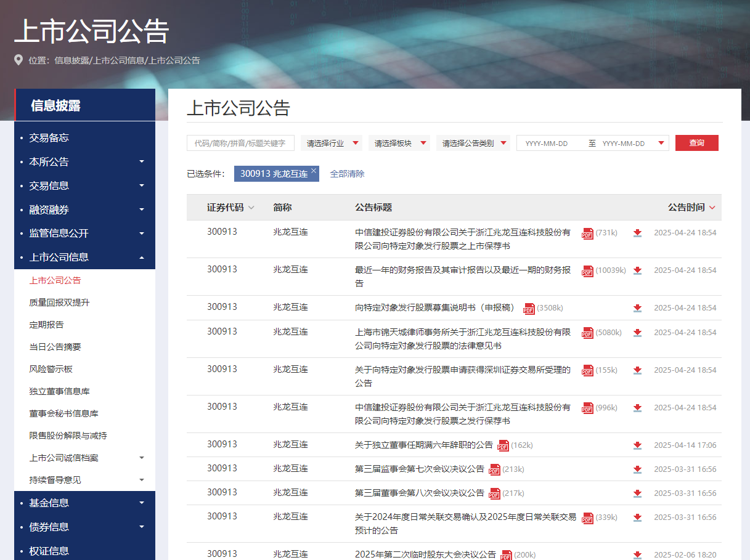Open the 请选择公告类别 dropdown
Screen dimensions: 750x560
pos(473,143)
